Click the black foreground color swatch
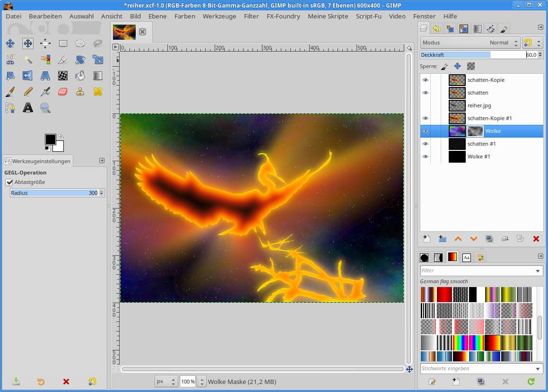Image resolution: width=548 pixels, height=392 pixels. click(50, 139)
